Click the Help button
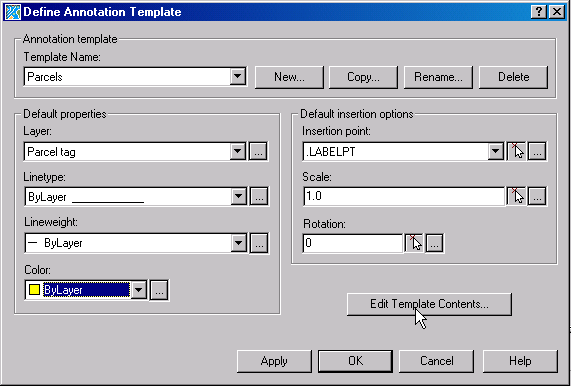This screenshot has height=386, width=571. (520, 361)
